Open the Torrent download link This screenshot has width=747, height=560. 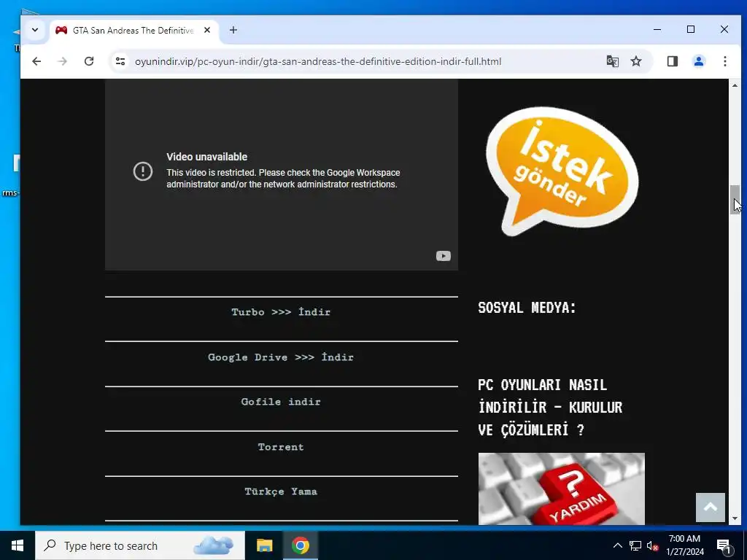[x=281, y=447]
